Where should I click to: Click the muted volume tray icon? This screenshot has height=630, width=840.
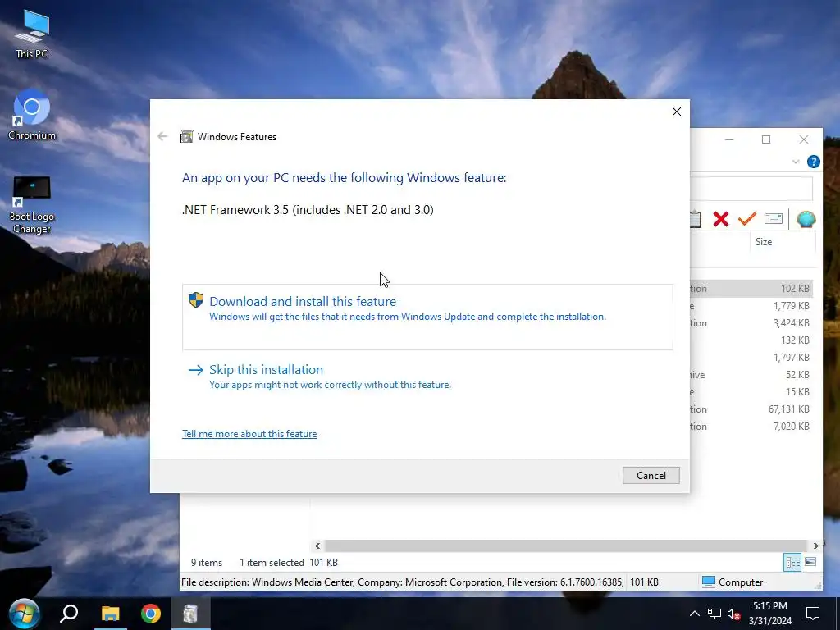point(733,614)
